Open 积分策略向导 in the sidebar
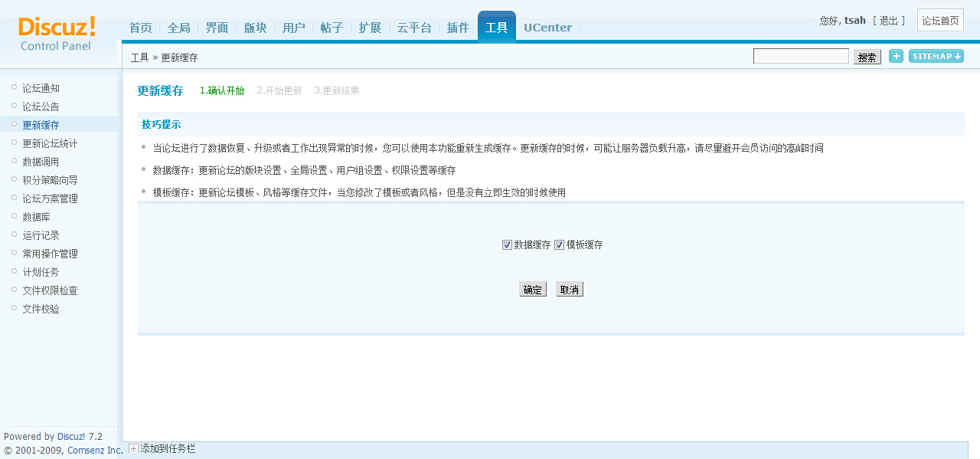 click(x=50, y=180)
